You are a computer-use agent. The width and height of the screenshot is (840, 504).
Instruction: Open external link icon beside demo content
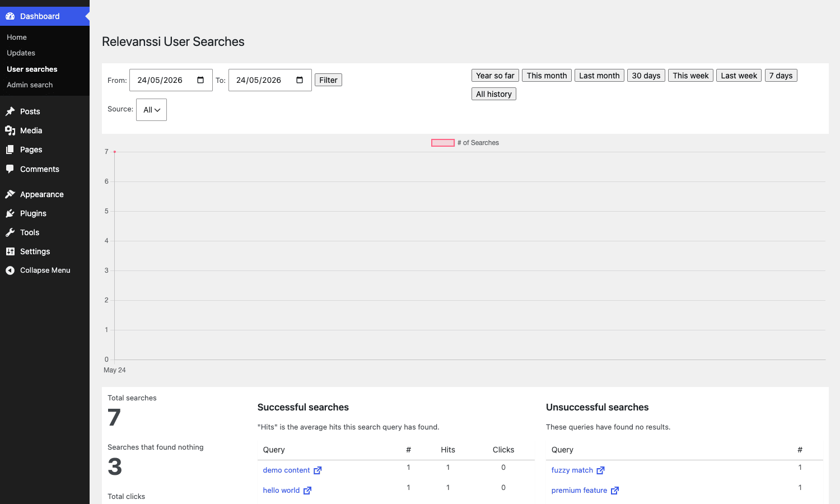[318, 470]
